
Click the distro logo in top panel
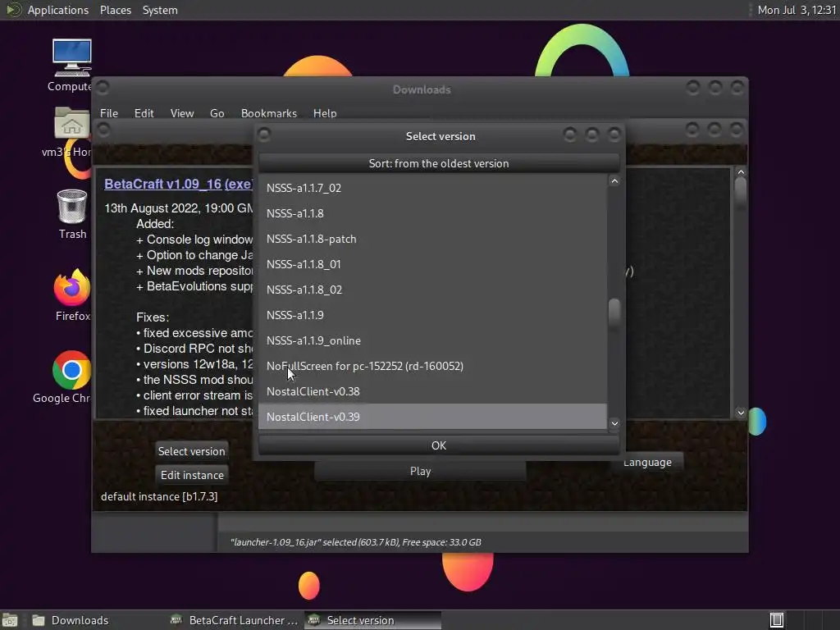click(x=12, y=10)
